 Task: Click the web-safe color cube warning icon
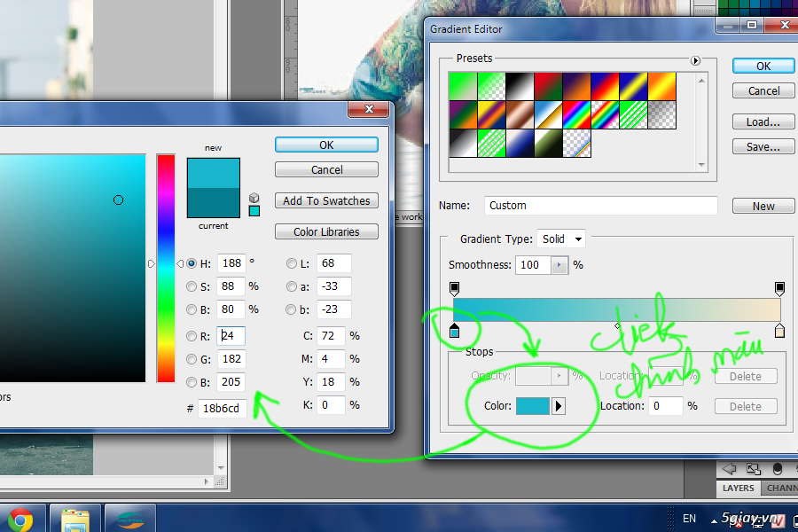click(x=254, y=198)
